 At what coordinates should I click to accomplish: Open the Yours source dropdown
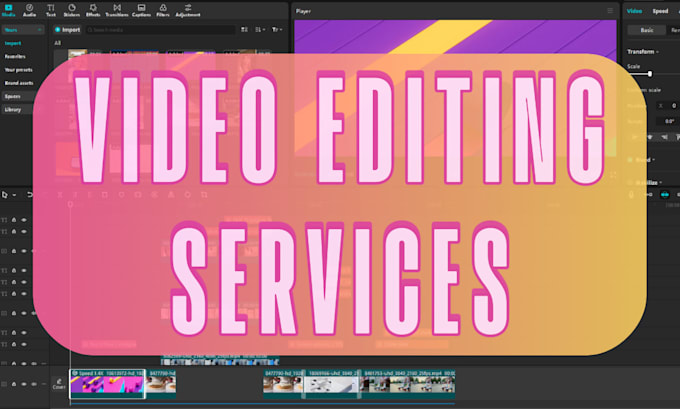pos(23,30)
